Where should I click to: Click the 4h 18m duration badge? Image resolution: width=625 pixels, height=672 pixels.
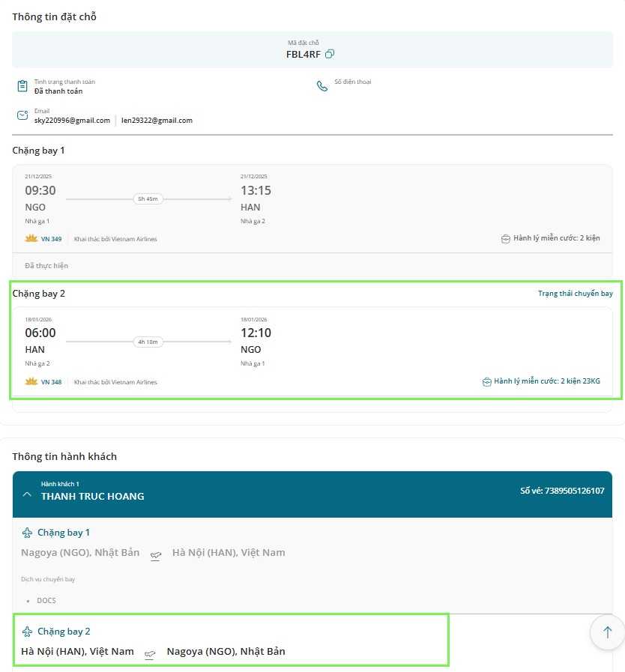148,342
